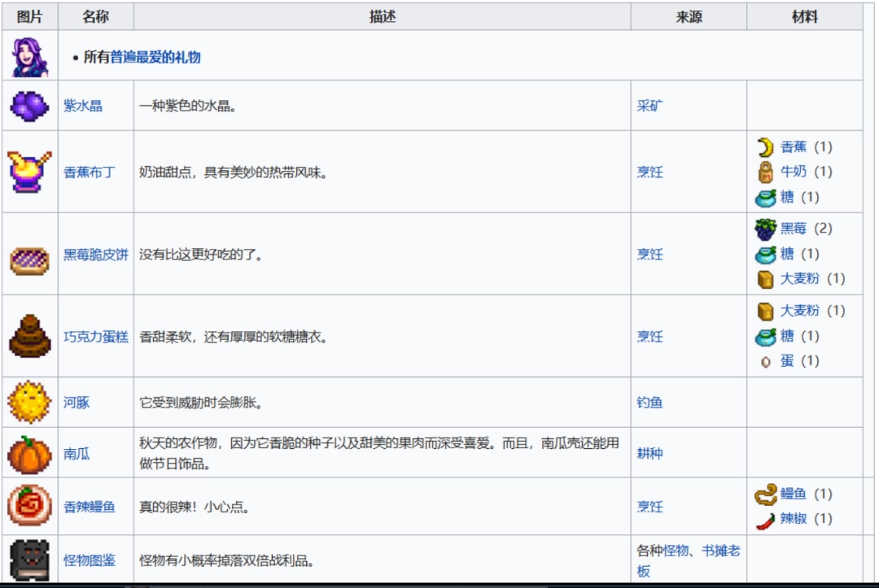Click the banana ingredient icon
This screenshot has height=588, width=879.
(x=765, y=147)
